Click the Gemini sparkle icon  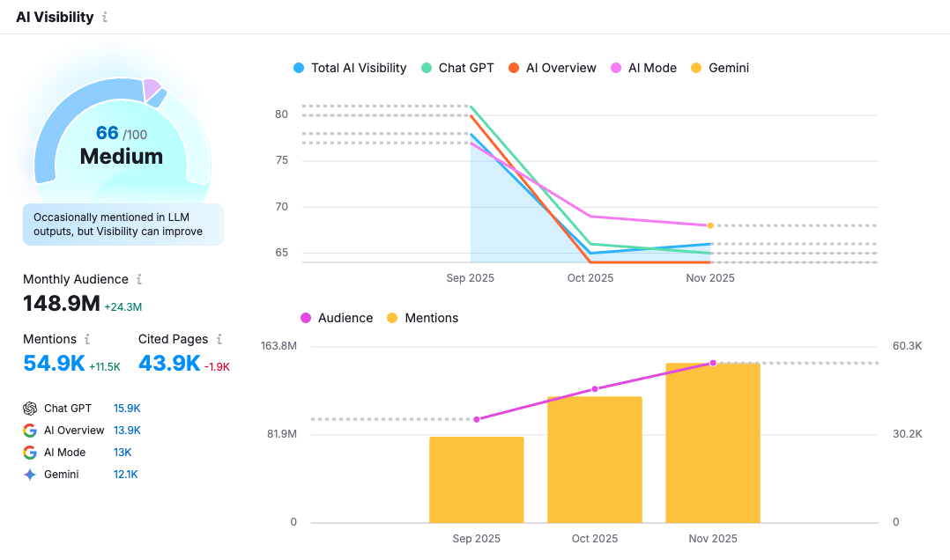click(x=30, y=474)
